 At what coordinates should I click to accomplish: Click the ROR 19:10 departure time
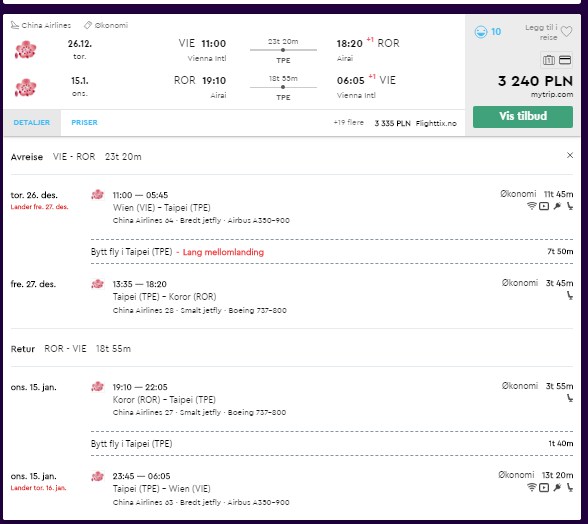(x=200, y=81)
